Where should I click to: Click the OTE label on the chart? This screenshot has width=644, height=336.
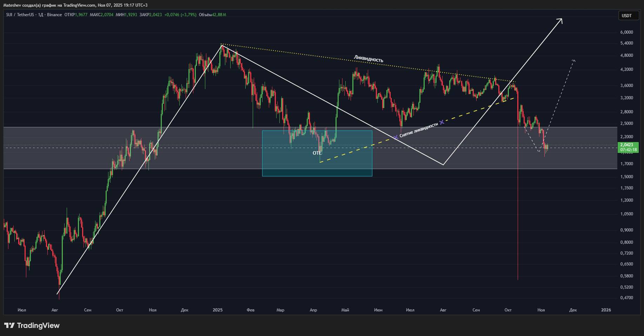[x=317, y=153]
